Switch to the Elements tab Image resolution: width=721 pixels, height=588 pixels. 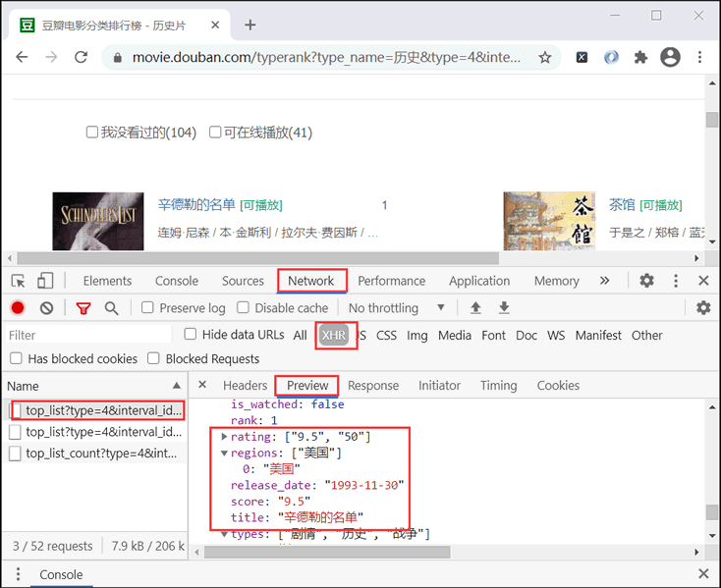coord(107,281)
